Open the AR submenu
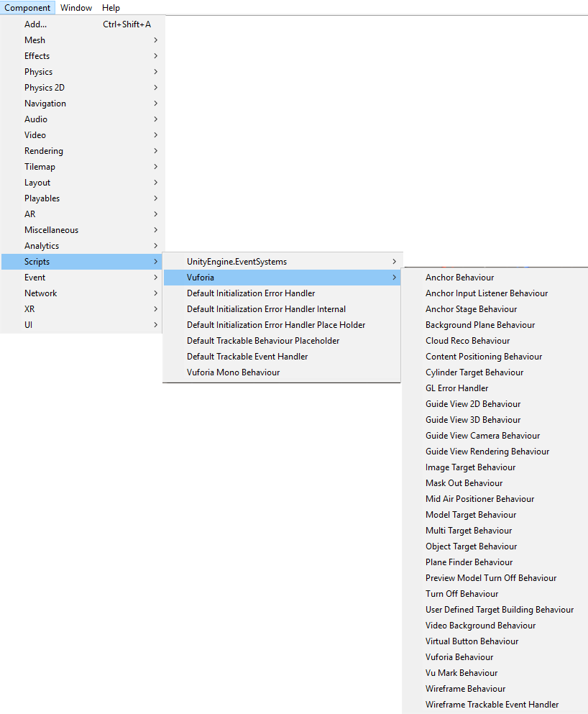This screenshot has width=588, height=714. click(82, 214)
